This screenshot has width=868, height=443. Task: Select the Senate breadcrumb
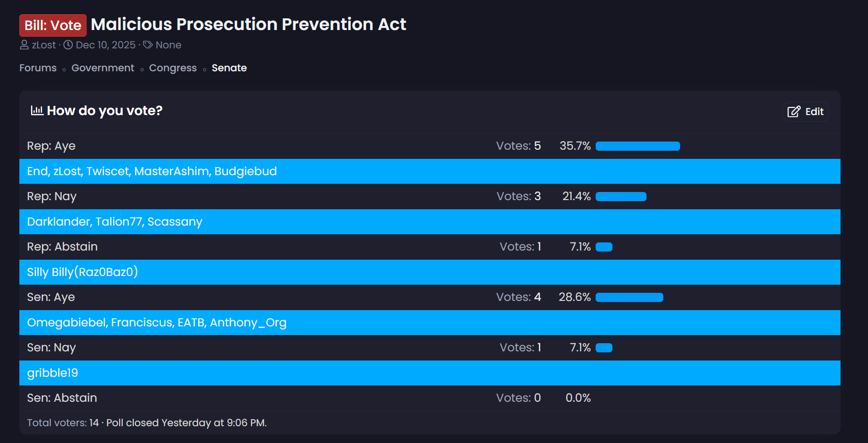[229, 68]
